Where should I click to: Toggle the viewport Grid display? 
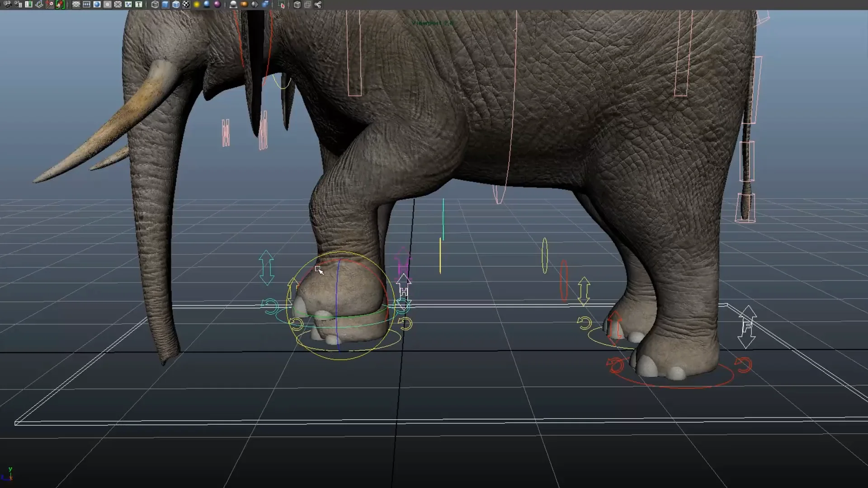pos(76,5)
